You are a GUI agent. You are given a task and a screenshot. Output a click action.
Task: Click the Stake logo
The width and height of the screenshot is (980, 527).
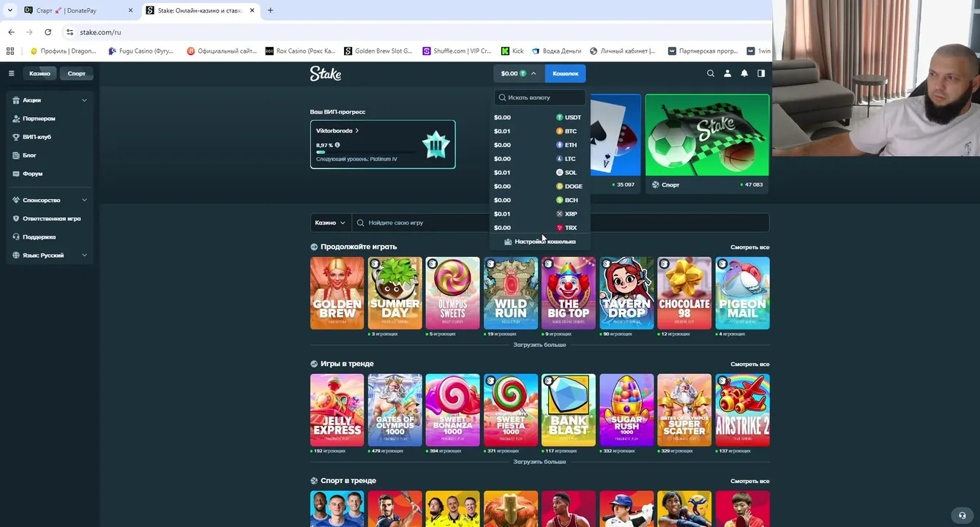[326, 73]
